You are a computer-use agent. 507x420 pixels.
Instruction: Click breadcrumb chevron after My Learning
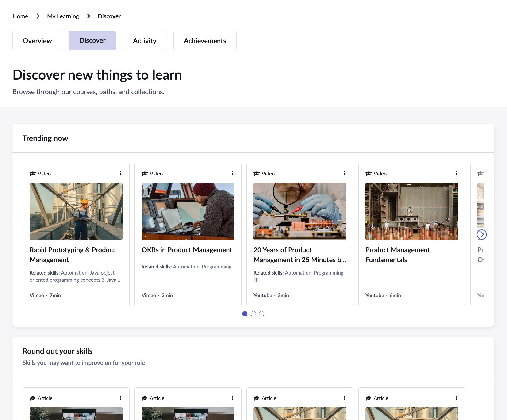pyautogui.click(x=88, y=16)
